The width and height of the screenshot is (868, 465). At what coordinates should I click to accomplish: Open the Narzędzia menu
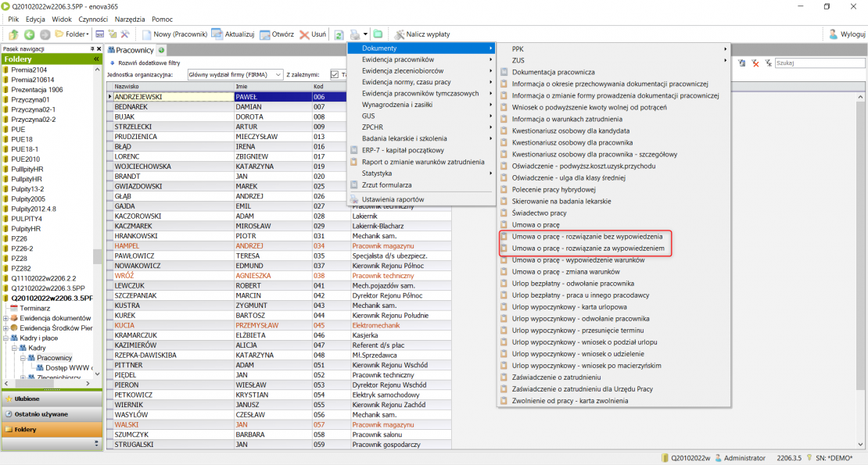tap(129, 18)
